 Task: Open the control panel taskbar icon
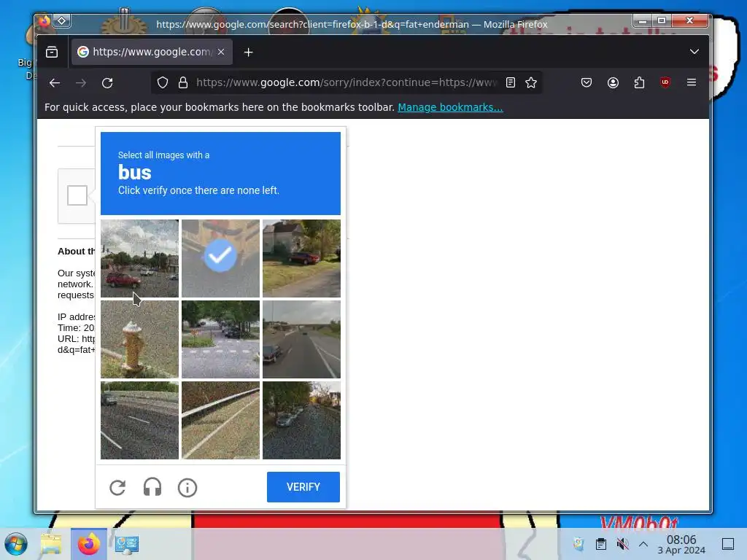tap(126, 544)
